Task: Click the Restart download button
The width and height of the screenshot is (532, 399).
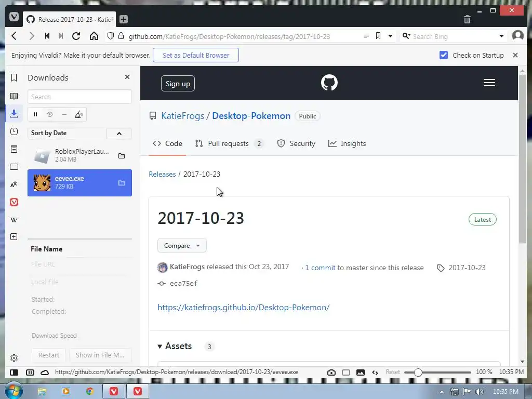Action: pos(49,355)
